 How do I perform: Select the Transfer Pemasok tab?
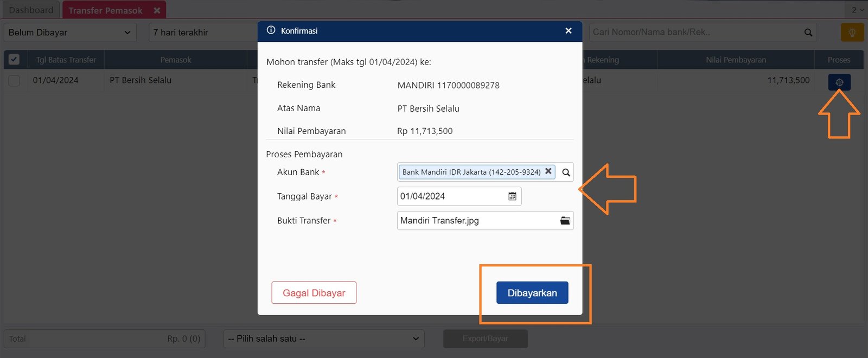[105, 10]
